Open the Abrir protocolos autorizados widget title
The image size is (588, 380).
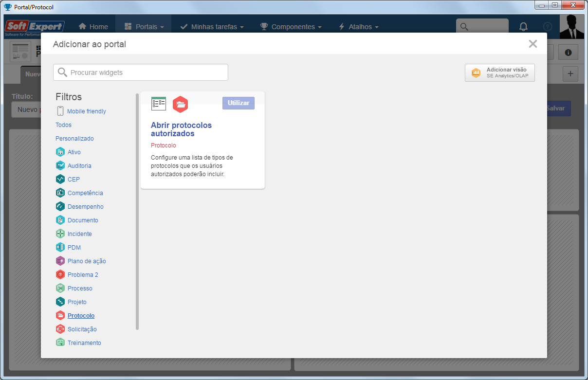click(181, 129)
